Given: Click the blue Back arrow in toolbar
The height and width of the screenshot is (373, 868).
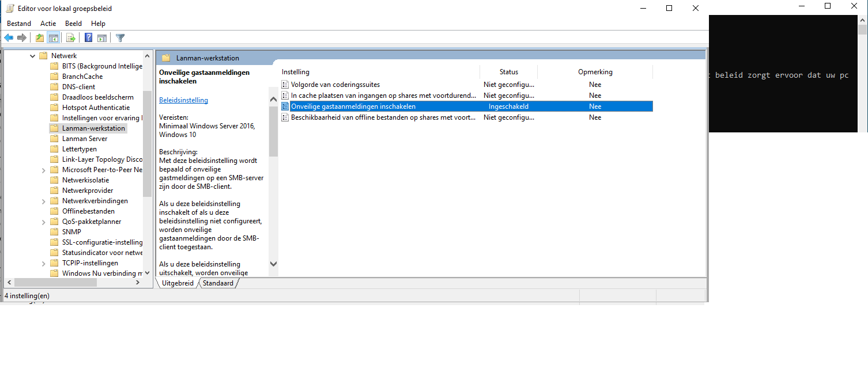Looking at the screenshot, I should click(x=9, y=38).
